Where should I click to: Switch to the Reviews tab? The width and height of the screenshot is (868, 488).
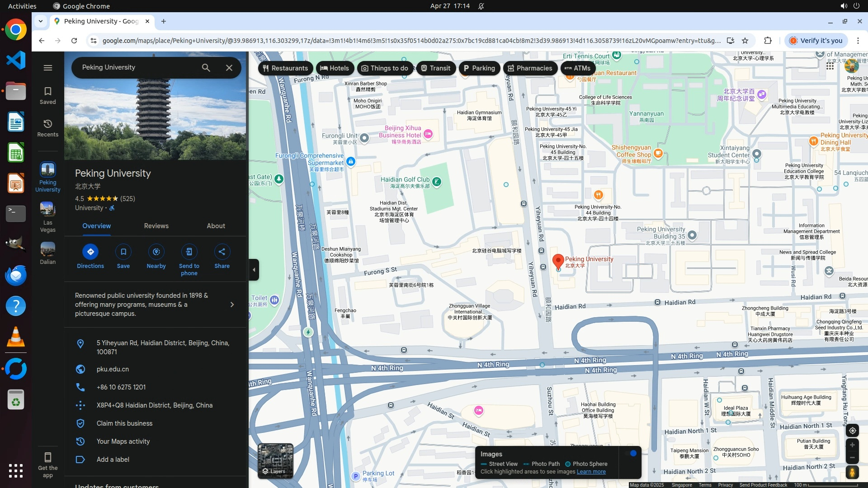click(x=156, y=226)
